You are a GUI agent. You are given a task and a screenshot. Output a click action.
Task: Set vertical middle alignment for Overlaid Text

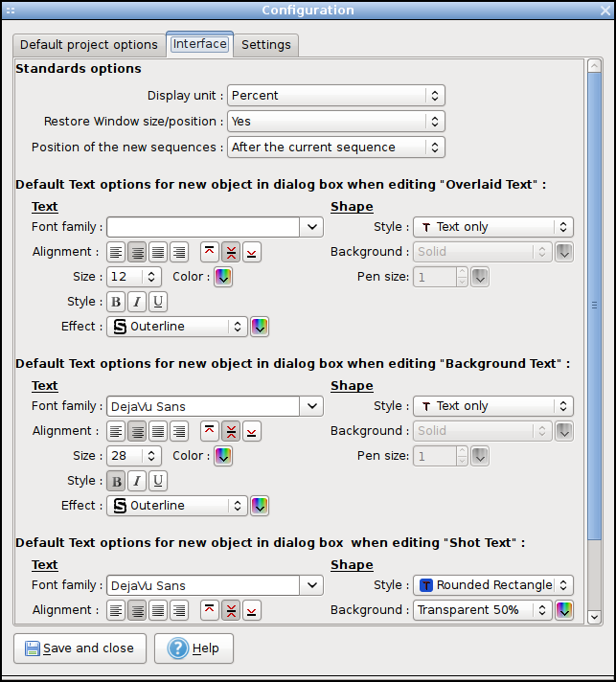pyautogui.click(x=231, y=252)
